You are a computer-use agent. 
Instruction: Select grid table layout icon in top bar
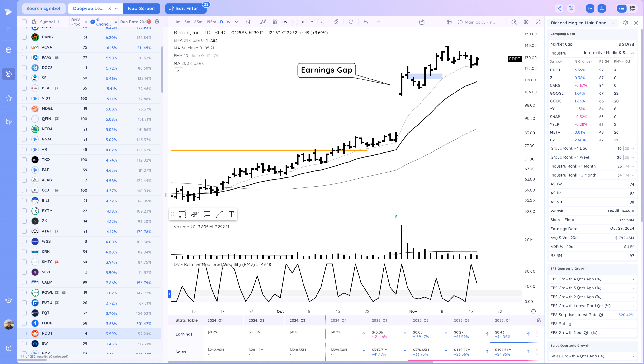coord(632,8)
